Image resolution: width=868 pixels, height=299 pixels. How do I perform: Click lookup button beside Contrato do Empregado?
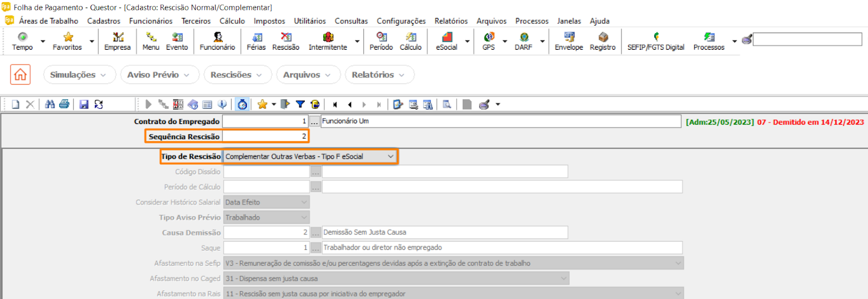click(x=315, y=121)
